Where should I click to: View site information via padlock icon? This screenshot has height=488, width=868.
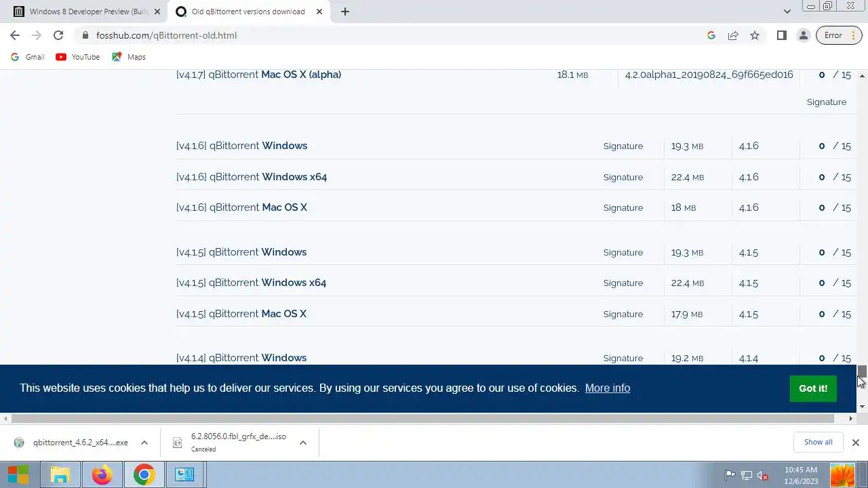[85, 35]
